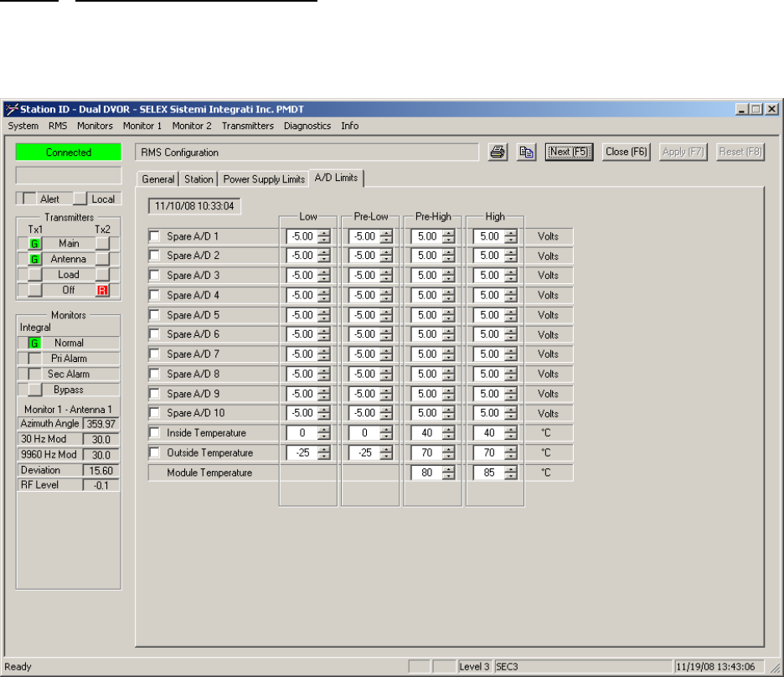Check the Spare A/D 6 checkbox
Viewport: 784px width, 677px height.
[155, 334]
